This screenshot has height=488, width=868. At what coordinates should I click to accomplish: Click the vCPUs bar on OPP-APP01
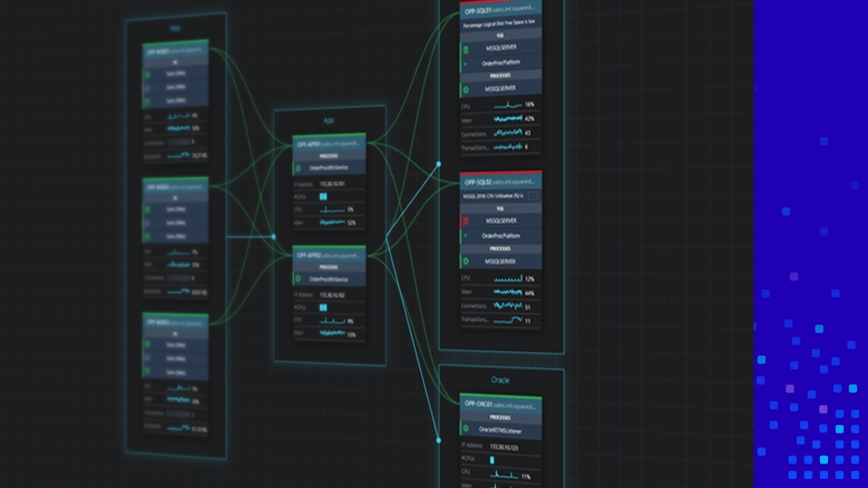click(323, 196)
